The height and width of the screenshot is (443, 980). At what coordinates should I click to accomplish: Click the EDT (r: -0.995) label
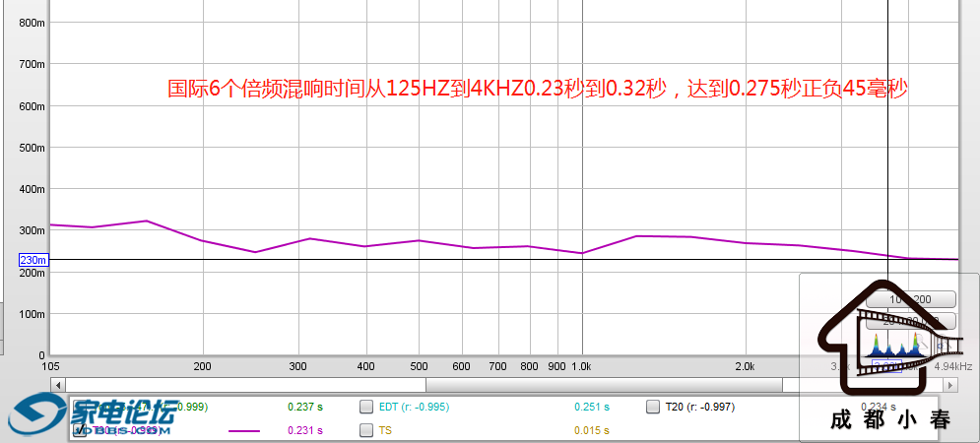pos(414,408)
